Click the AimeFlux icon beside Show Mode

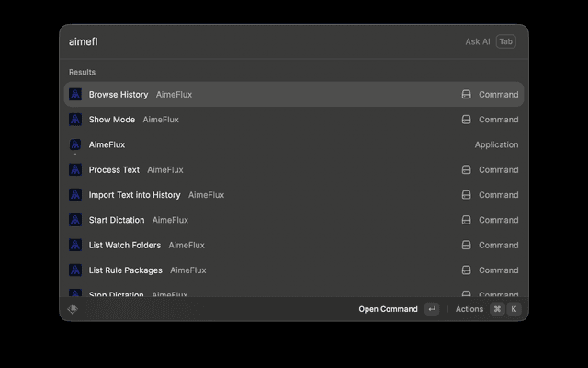pyautogui.click(x=75, y=120)
